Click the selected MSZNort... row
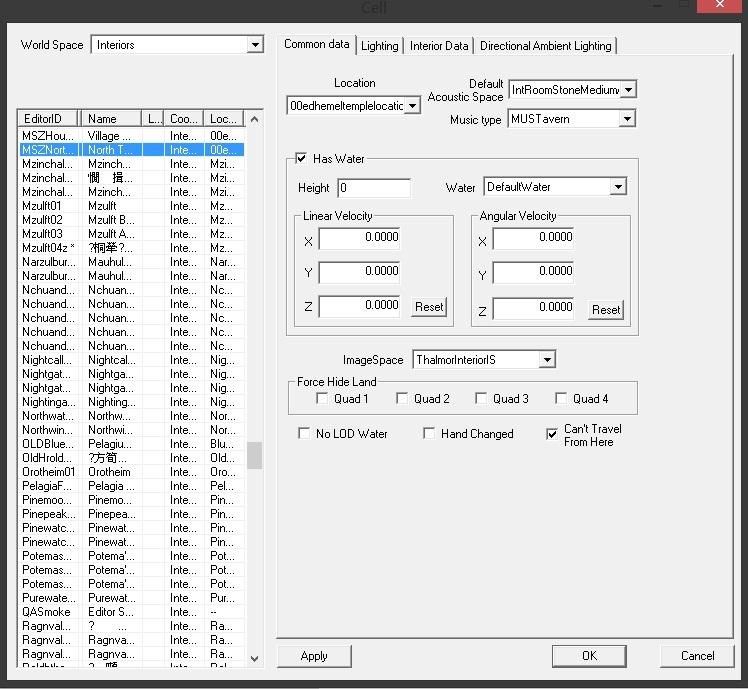Screen dimensions: 748x689 click(132, 150)
